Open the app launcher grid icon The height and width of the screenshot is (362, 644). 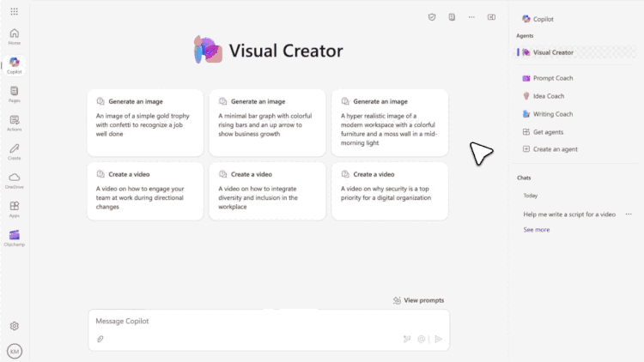[x=15, y=11]
